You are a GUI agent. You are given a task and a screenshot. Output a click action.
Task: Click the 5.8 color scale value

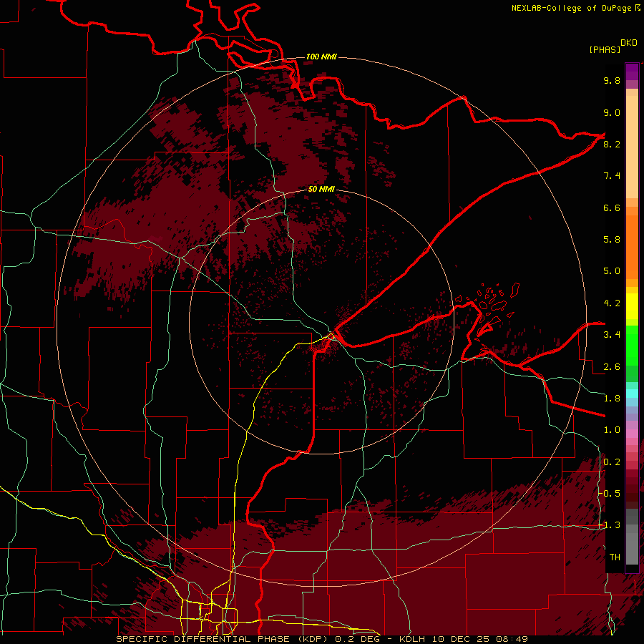pyautogui.click(x=612, y=240)
